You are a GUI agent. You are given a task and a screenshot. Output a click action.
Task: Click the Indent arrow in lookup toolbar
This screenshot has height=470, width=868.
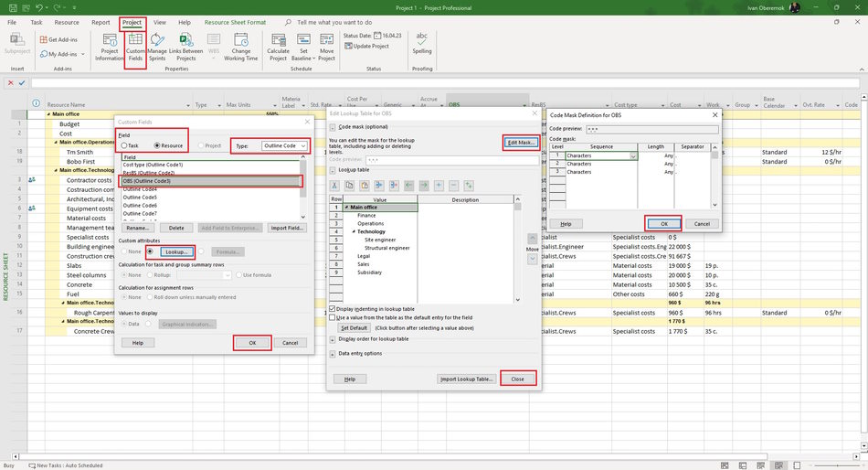click(x=424, y=185)
